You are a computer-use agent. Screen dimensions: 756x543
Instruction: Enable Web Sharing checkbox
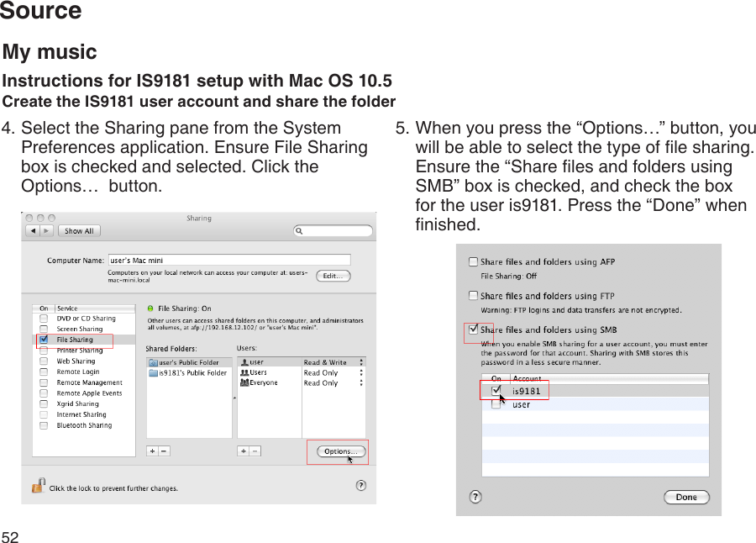(44, 361)
